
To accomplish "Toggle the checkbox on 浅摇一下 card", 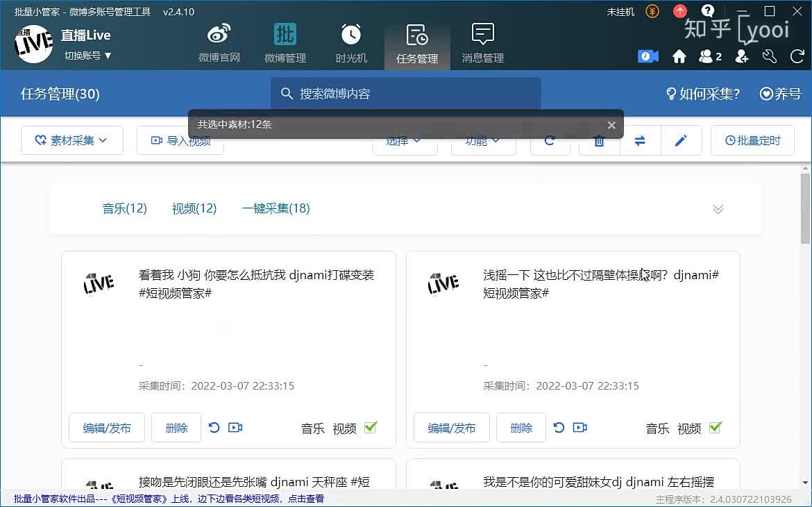I will [715, 427].
